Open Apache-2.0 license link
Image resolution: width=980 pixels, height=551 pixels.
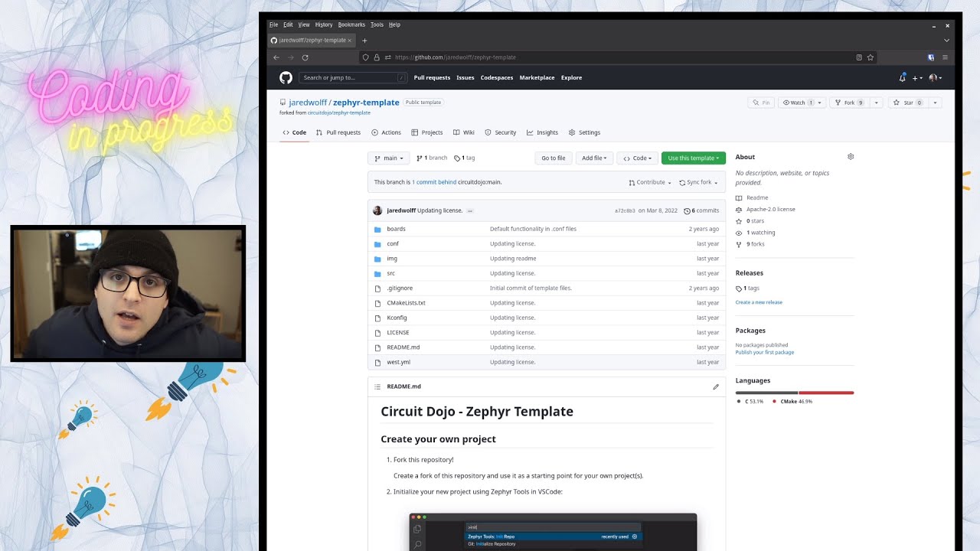[x=766, y=209]
